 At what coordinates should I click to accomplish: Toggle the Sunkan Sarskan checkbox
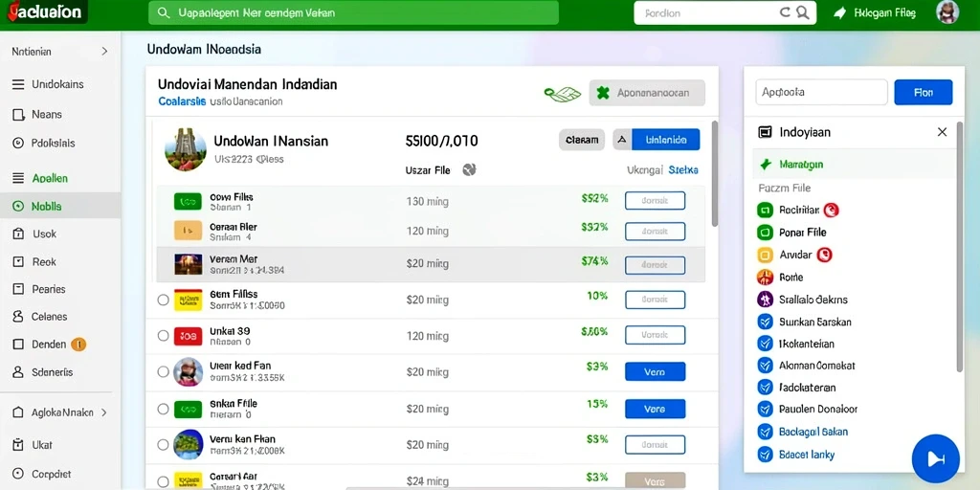tap(765, 322)
